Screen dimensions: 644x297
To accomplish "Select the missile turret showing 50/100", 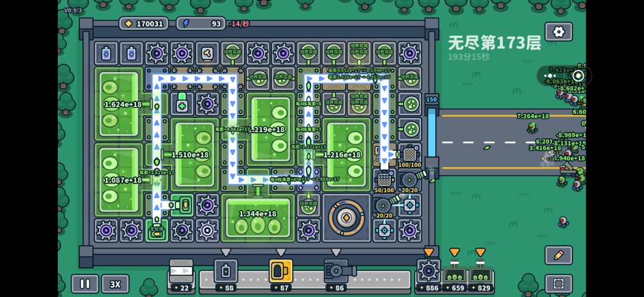I will [x=385, y=181].
